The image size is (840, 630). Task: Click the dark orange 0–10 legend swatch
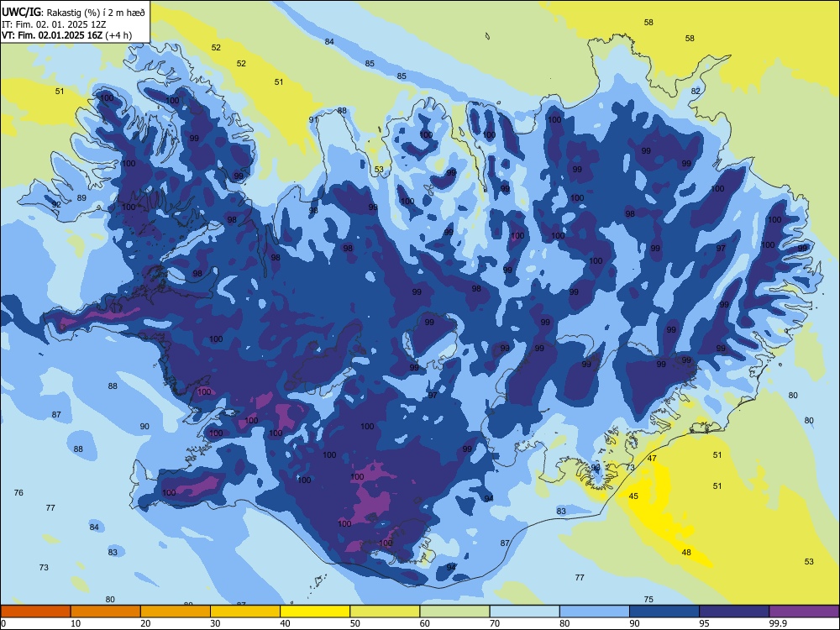35,612
